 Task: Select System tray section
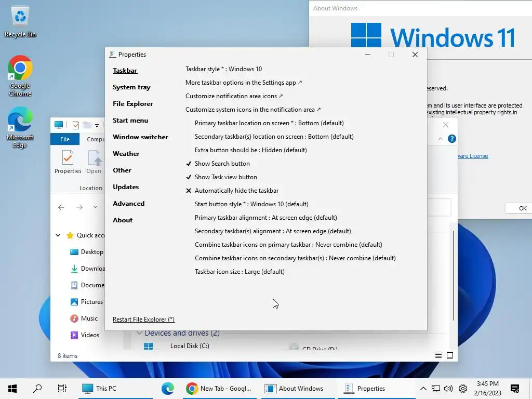131,87
